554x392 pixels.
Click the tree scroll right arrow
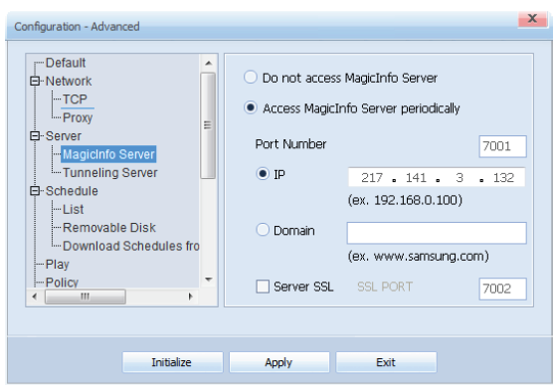tap(190, 296)
